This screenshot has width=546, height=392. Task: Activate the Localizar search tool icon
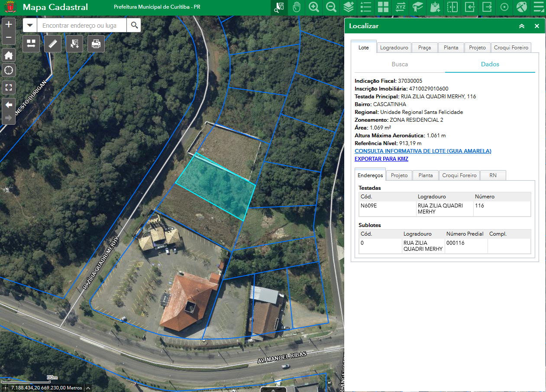[279, 7]
